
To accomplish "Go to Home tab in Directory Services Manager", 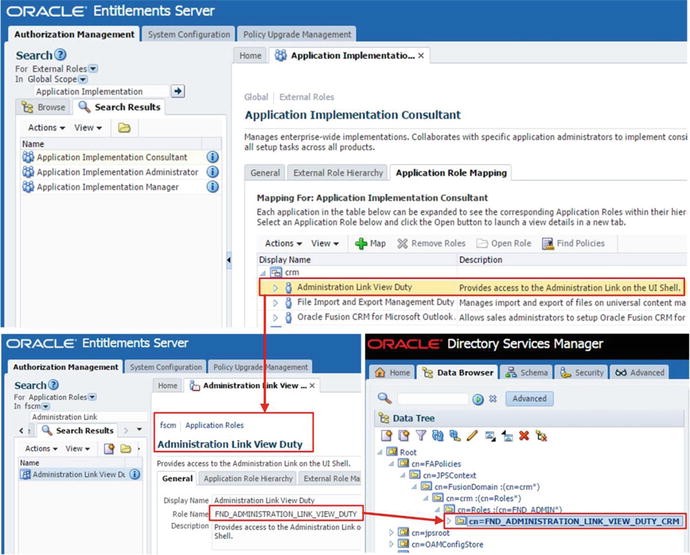I will tap(392, 373).
